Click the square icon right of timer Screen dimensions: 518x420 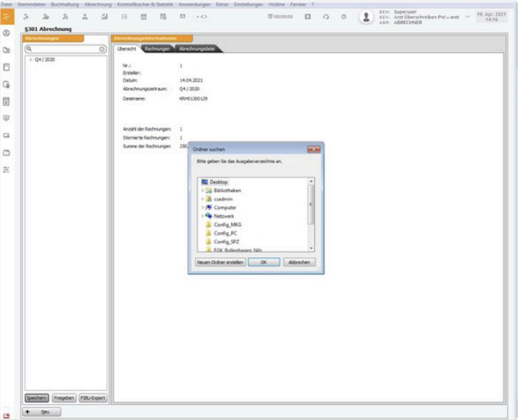pyautogui.click(x=308, y=17)
